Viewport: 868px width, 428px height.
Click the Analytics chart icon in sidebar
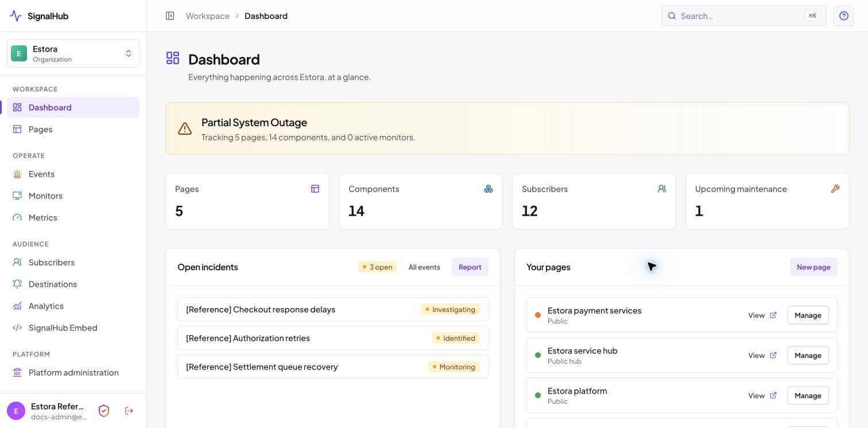pos(17,306)
